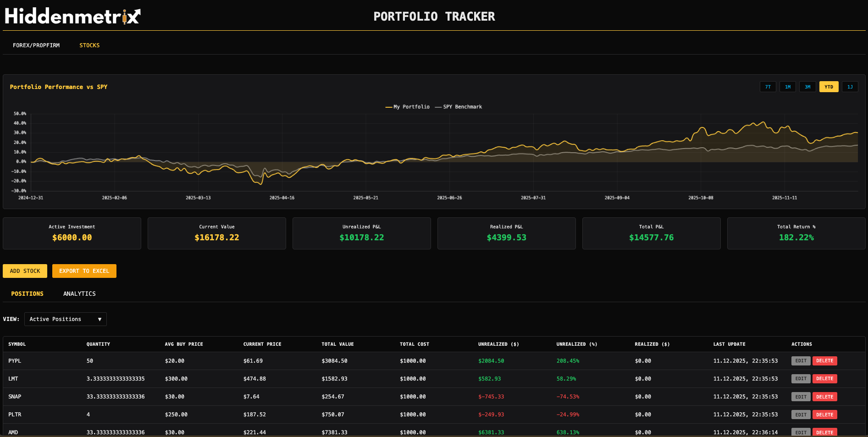The image size is (868, 437).
Task: Toggle the My Portfolio legend entry
Action: pyautogui.click(x=407, y=106)
